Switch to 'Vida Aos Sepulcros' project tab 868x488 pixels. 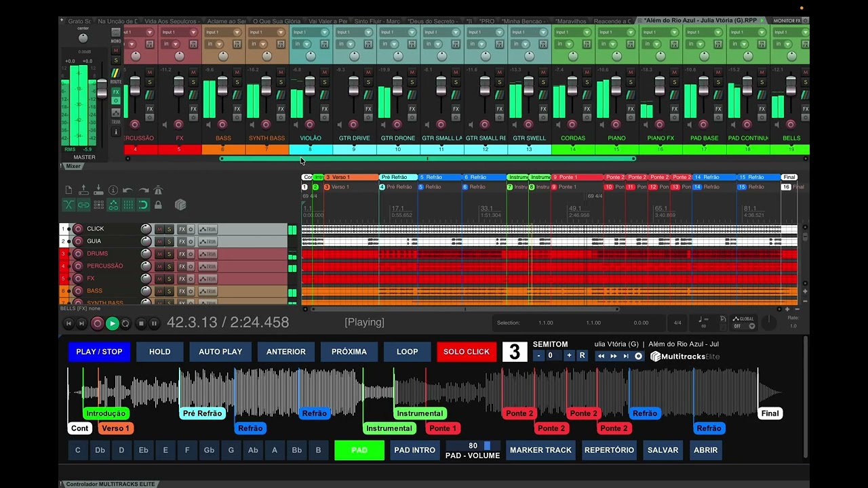pyautogui.click(x=172, y=21)
